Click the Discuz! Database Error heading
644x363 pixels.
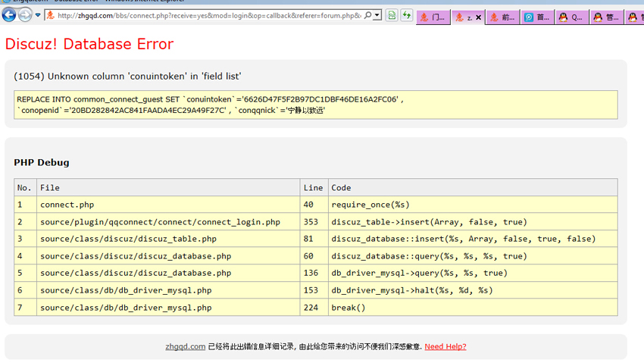89,44
